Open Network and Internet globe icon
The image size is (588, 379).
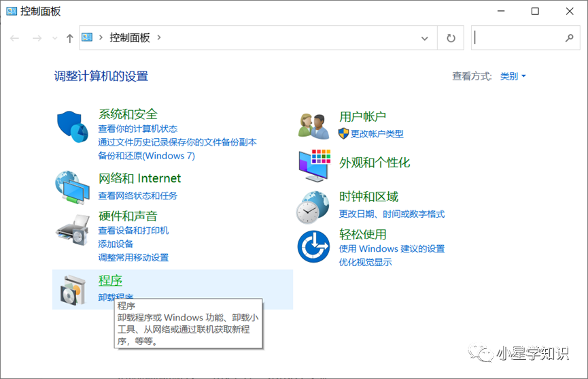coord(72,187)
